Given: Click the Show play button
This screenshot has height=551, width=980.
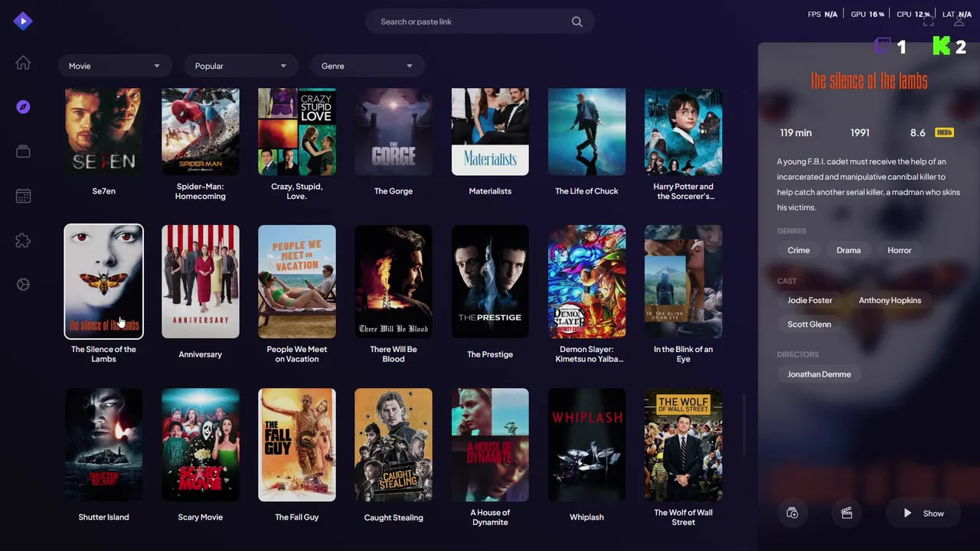Looking at the screenshot, I should (923, 514).
